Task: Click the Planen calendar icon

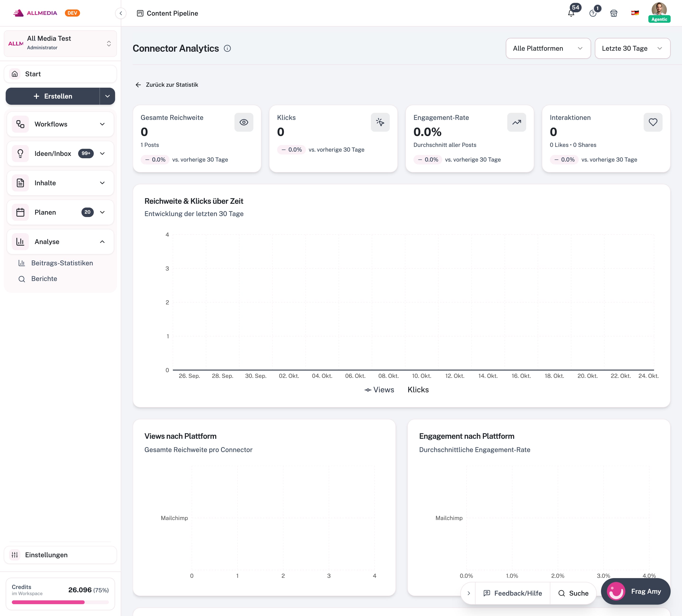Action: [x=20, y=212]
